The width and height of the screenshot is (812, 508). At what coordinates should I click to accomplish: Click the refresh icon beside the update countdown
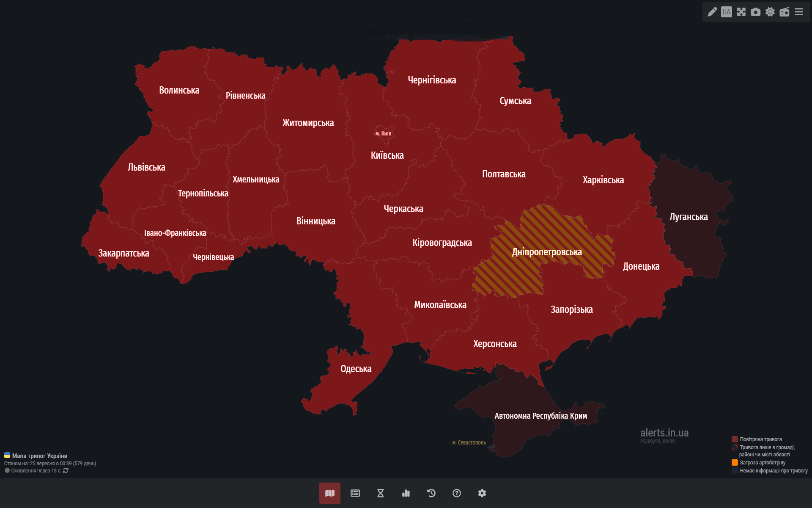coord(66,471)
